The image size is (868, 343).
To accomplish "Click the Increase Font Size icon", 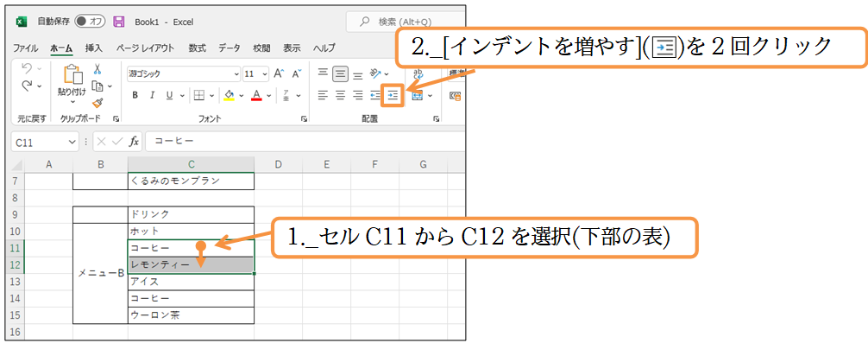I will pos(279,73).
